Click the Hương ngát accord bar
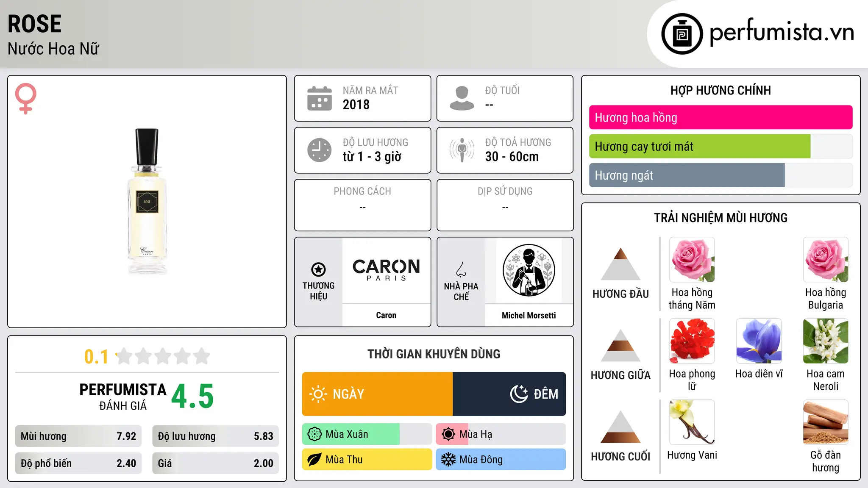The width and height of the screenshot is (868, 488). point(721,175)
